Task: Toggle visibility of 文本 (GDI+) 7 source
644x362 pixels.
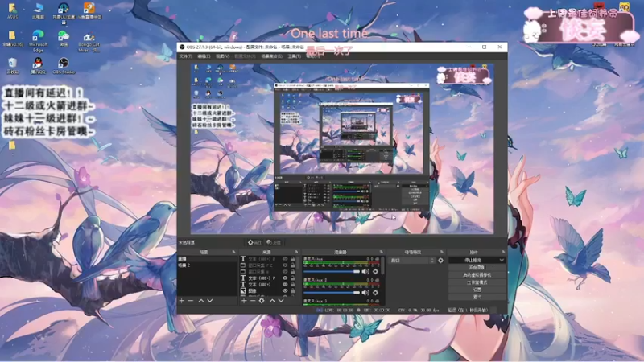Action: 285,278
